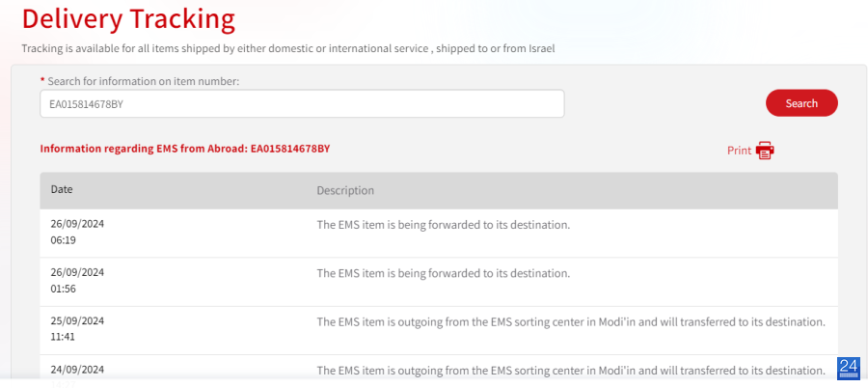Click the Modi'in sorting center description for 25/09/2024

tap(571, 321)
